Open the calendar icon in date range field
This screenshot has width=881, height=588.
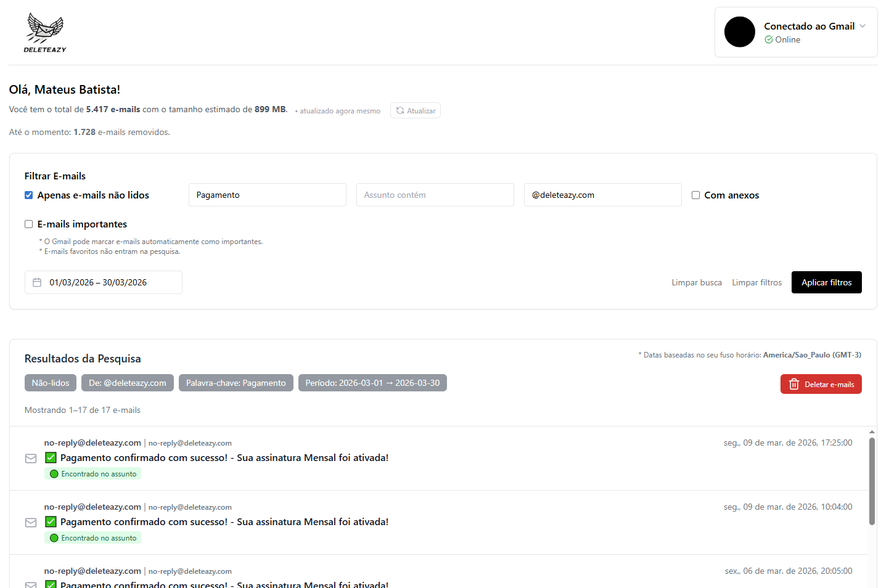point(37,282)
